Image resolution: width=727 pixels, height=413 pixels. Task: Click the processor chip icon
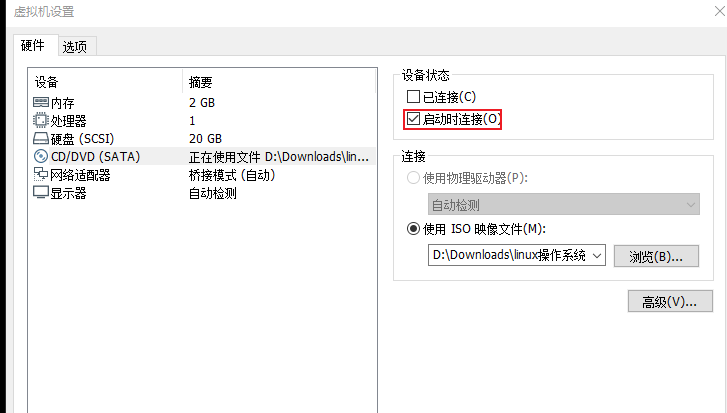[x=41, y=120]
